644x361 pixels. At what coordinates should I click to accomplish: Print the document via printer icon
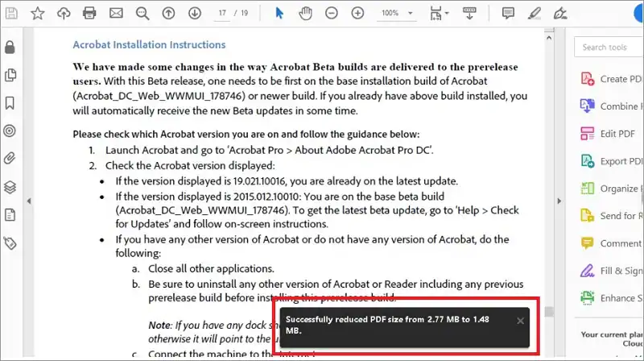coord(89,13)
